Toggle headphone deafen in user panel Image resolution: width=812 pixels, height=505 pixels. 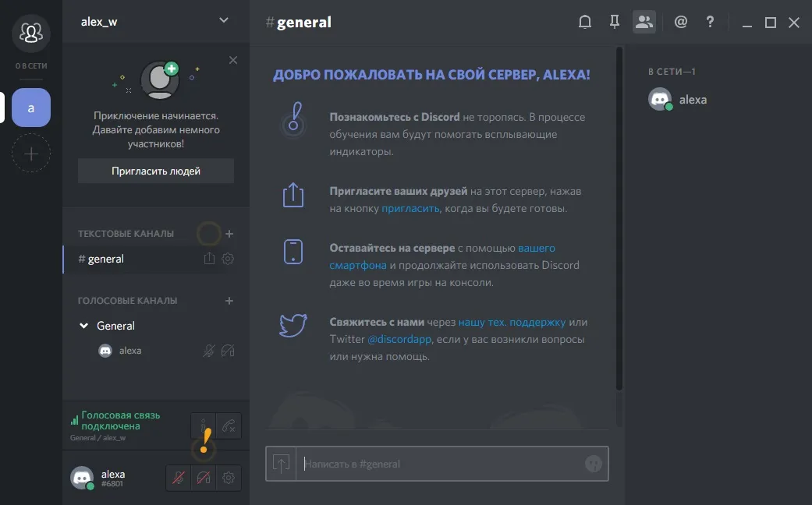tap(204, 478)
